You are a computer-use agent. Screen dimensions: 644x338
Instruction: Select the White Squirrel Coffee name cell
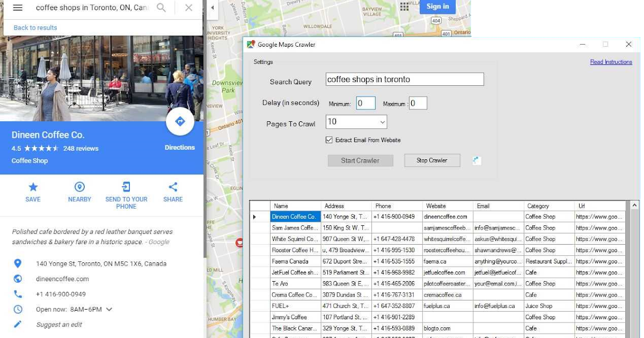click(x=296, y=239)
